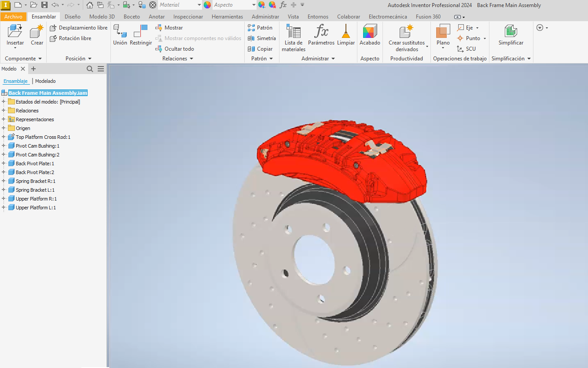Click the quick access fx parameters icon

coord(283,5)
